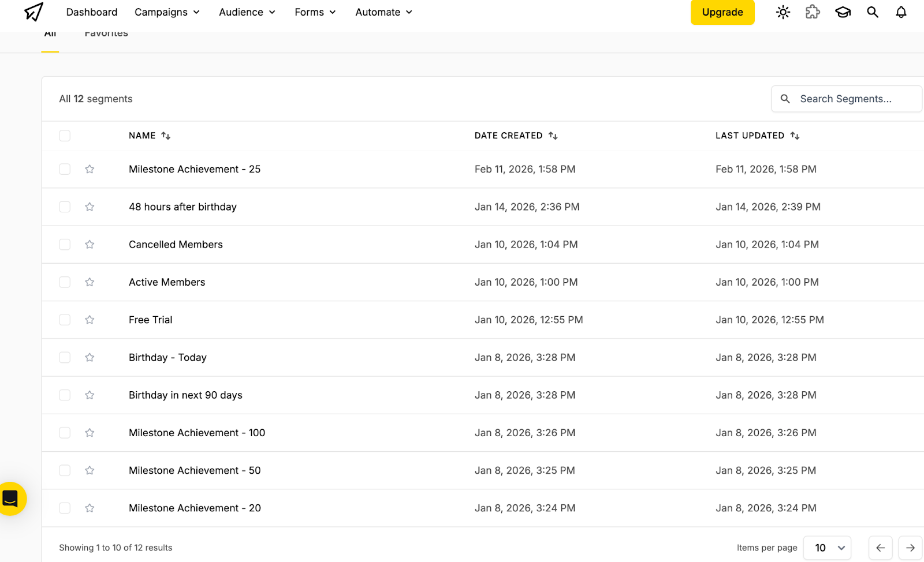
Task: Open the Milestone Achievement - 25 segment
Action: tap(195, 169)
